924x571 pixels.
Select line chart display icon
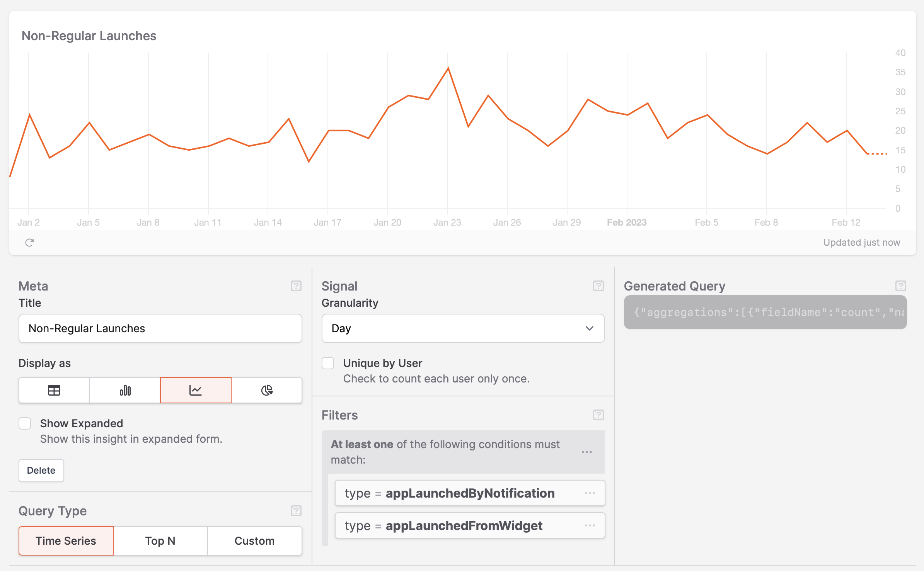click(x=196, y=390)
